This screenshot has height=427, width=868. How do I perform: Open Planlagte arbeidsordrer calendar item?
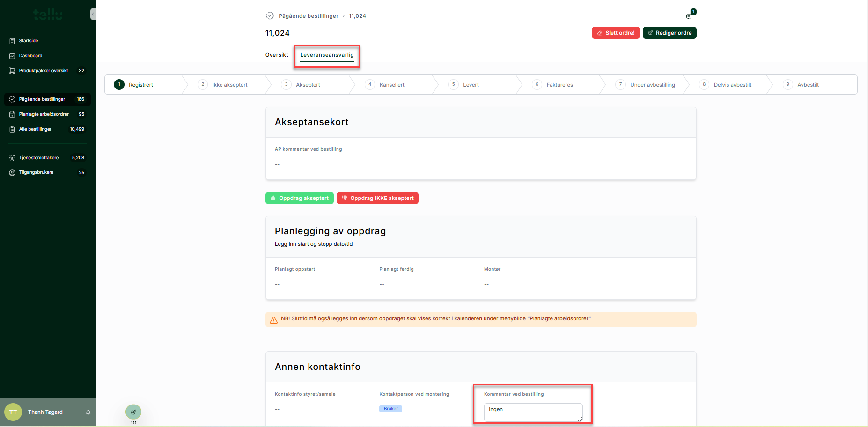coord(44,114)
